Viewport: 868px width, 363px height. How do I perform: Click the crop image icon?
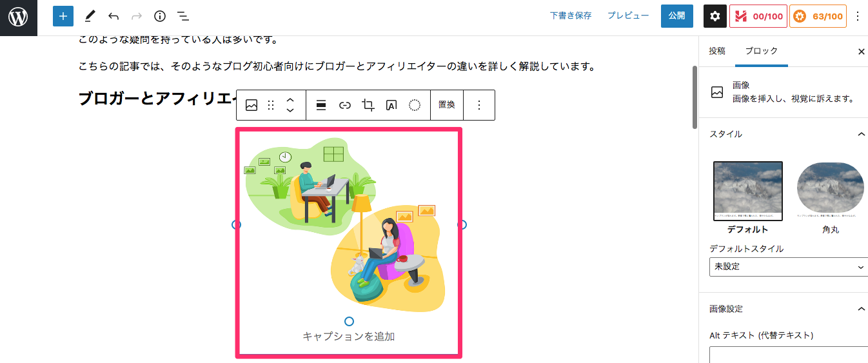[x=368, y=105]
